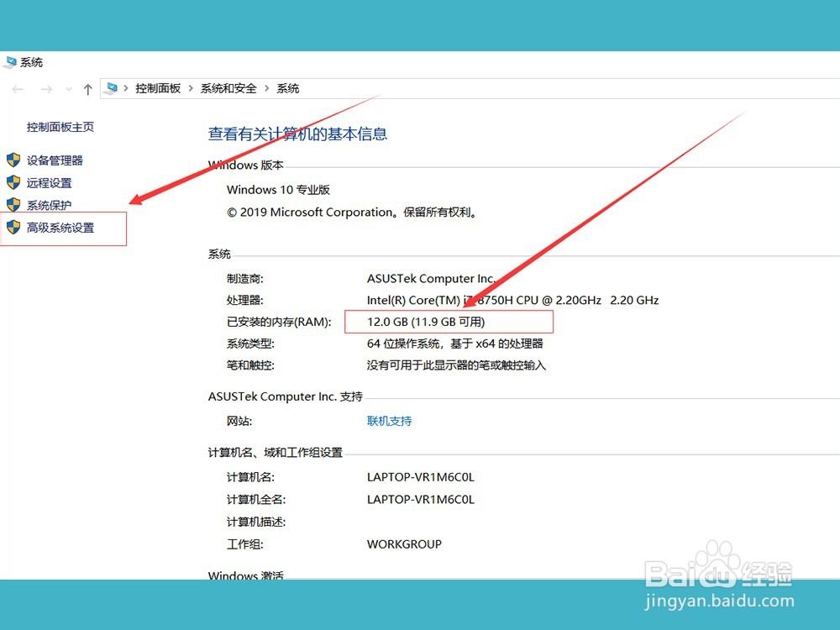Click shield icon beside 设备管理器
The height and width of the screenshot is (630, 840).
coord(13,160)
